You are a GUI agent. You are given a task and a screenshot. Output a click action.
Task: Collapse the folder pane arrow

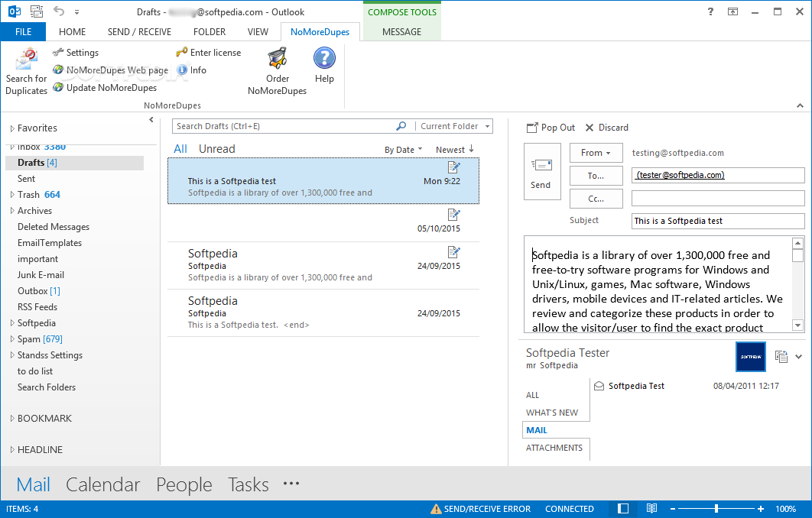tap(151, 119)
